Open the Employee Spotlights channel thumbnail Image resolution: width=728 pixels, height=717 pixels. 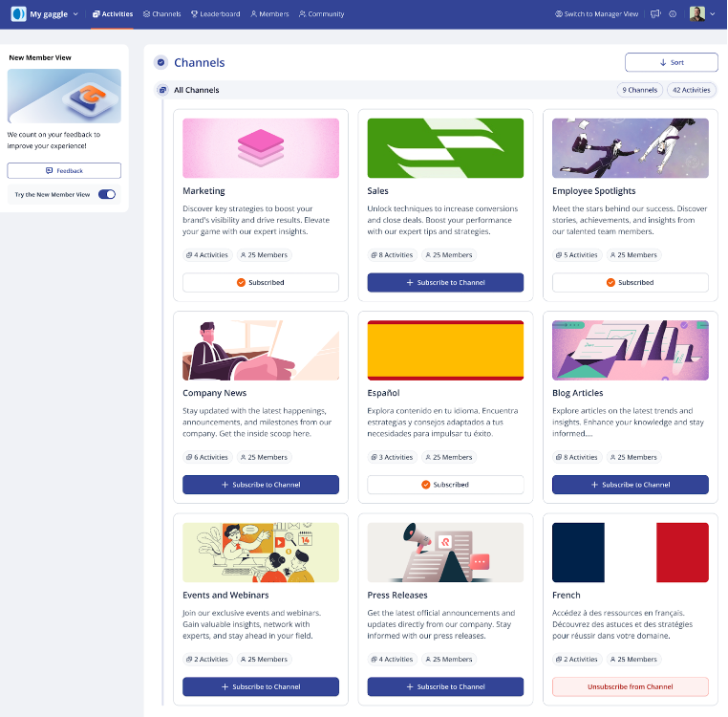(x=630, y=148)
